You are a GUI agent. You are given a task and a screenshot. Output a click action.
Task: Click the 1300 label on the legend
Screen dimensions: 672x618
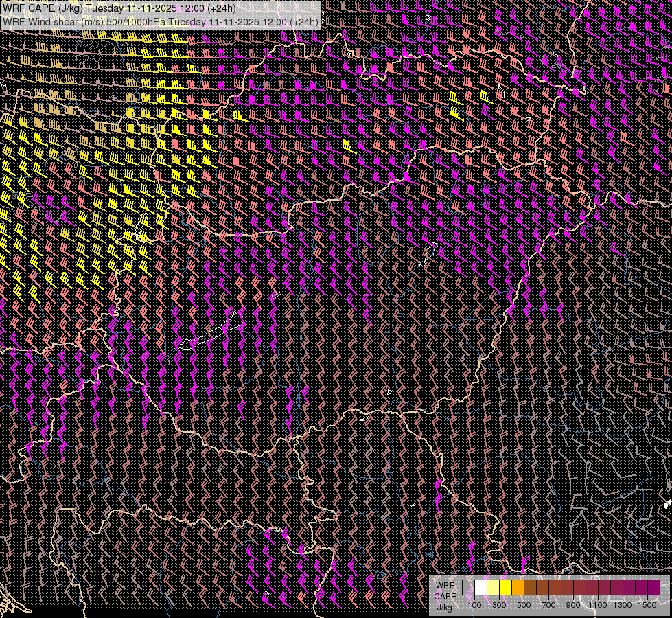623,605
